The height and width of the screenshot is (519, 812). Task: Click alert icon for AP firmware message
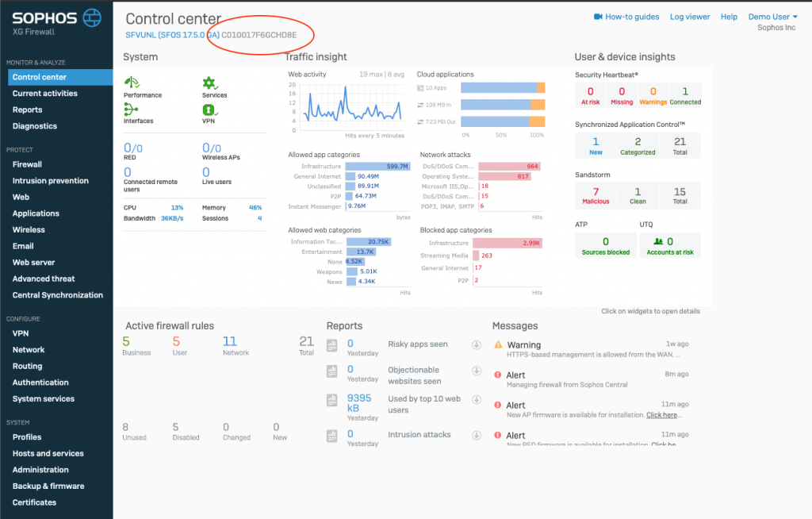[x=498, y=405]
